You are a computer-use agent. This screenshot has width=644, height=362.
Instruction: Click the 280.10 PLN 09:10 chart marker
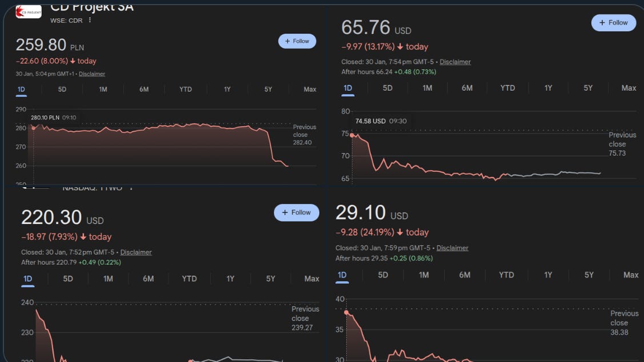coord(34,128)
